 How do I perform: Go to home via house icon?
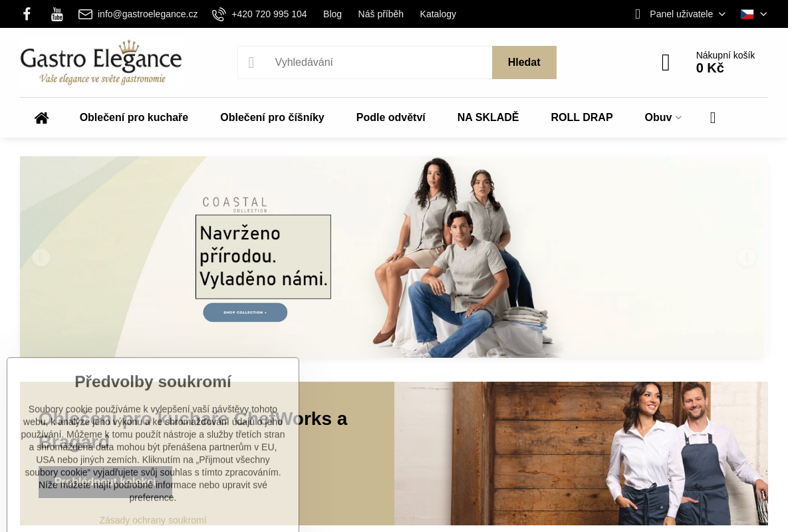pyautogui.click(x=42, y=118)
